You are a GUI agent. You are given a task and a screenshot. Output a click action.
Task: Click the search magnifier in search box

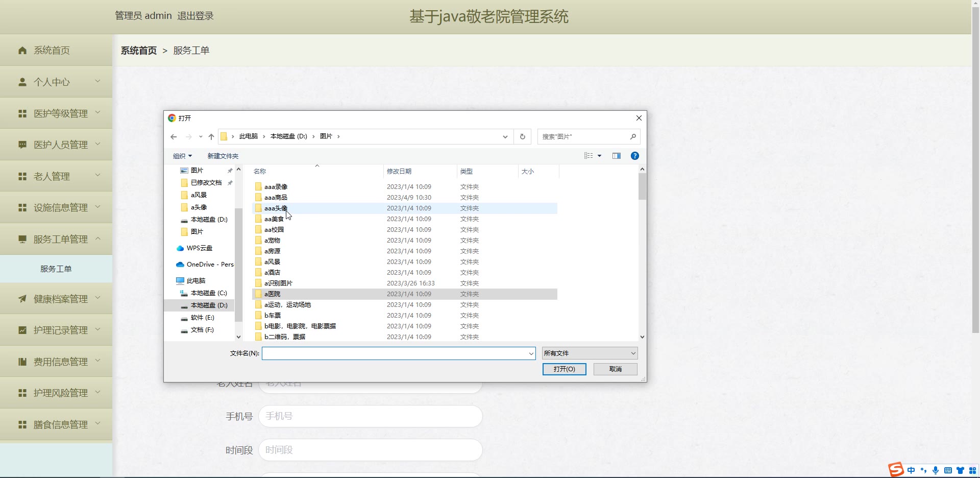point(633,137)
